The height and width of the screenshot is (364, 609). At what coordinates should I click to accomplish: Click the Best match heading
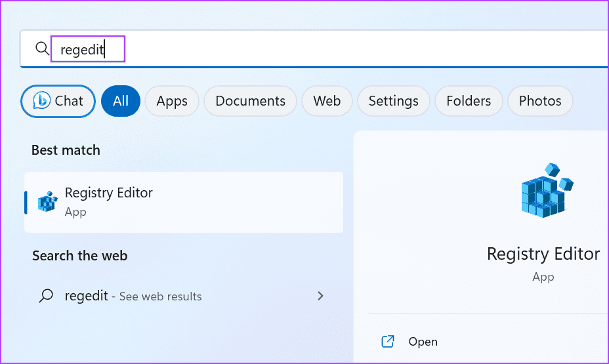(66, 150)
